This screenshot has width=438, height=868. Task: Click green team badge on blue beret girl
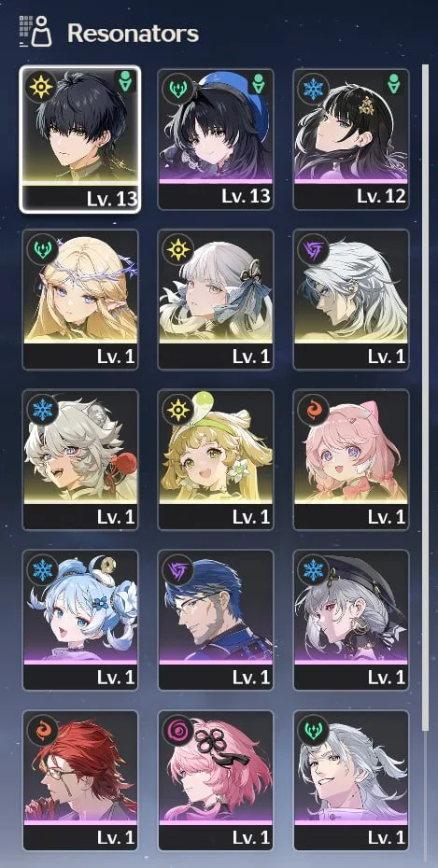258,83
